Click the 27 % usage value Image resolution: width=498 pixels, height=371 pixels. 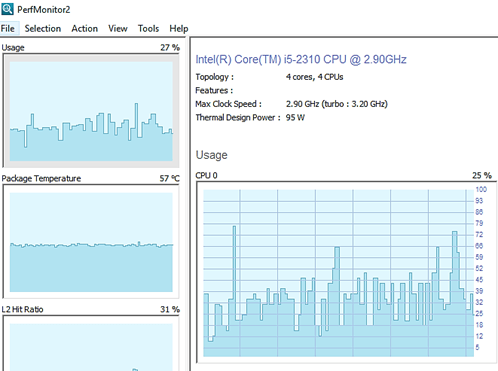tap(170, 48)
